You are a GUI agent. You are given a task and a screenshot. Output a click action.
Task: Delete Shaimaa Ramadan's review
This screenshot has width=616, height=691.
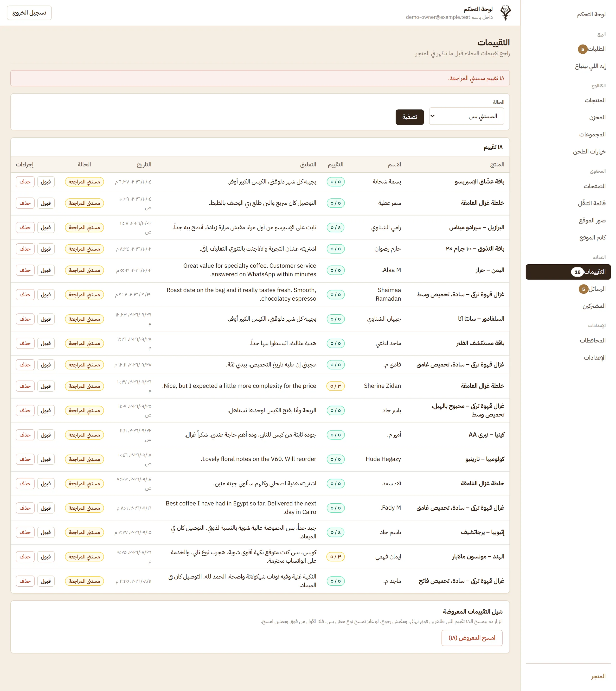(x=25, y=295)
